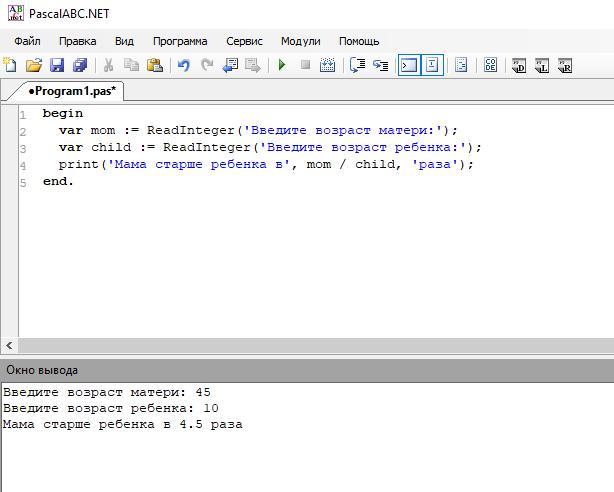Open the Сервис menu
Viewport: 614px width, 492px height.
[244, 41]
